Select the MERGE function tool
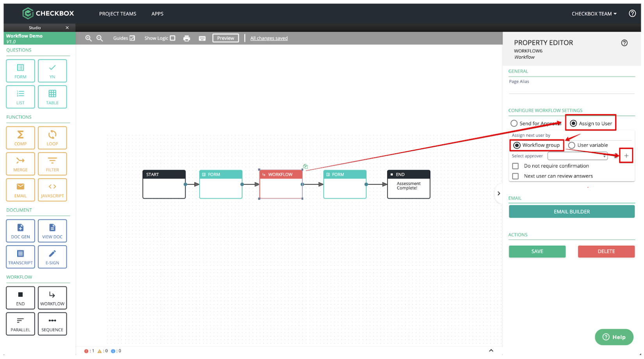Screen dimensions: 644x359 coord(20,164)
